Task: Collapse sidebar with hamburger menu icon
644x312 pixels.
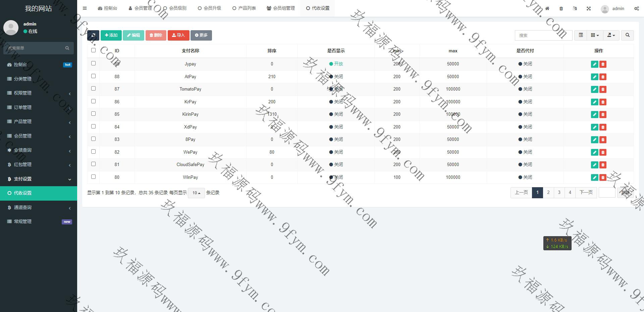Action: tap(85, 8)
